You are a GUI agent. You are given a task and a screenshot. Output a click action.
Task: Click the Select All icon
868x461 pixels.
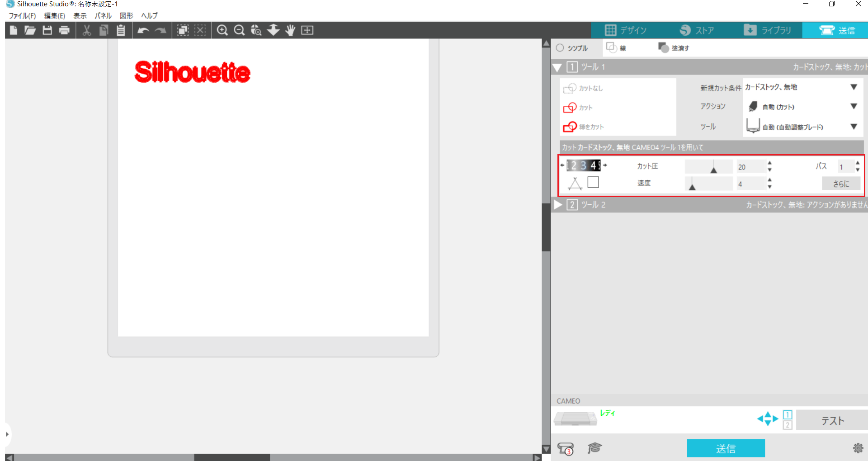pos(183,30)
